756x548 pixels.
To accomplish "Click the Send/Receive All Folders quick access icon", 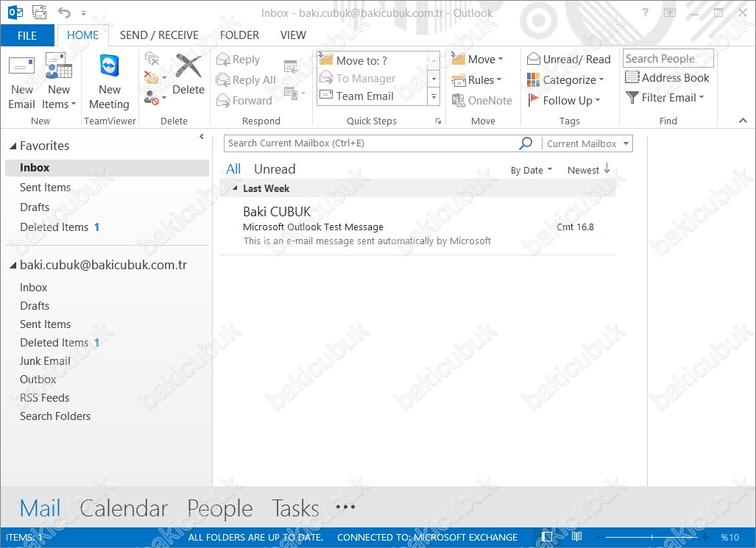I will point(39,12).
